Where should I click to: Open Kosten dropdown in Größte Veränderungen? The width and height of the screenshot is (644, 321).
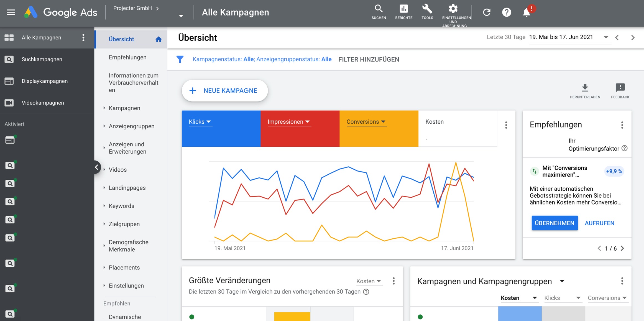pos(369,281)
